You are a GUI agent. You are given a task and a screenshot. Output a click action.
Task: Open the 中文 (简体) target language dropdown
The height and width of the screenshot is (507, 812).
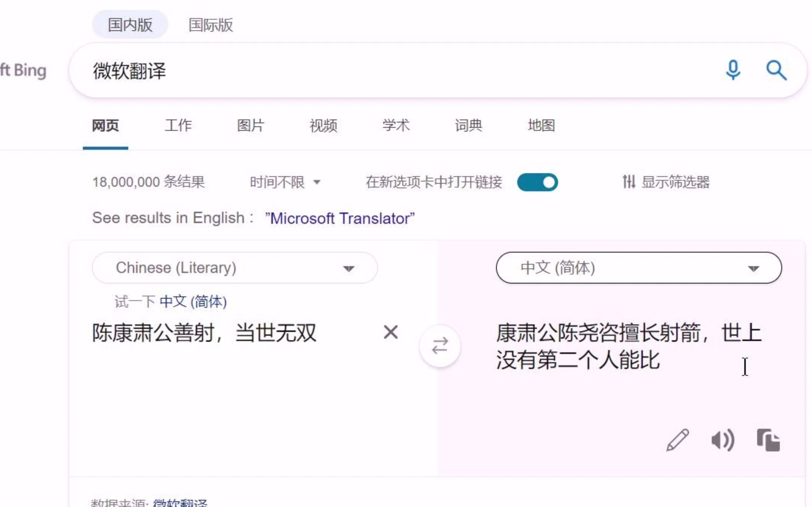(639, 268)
